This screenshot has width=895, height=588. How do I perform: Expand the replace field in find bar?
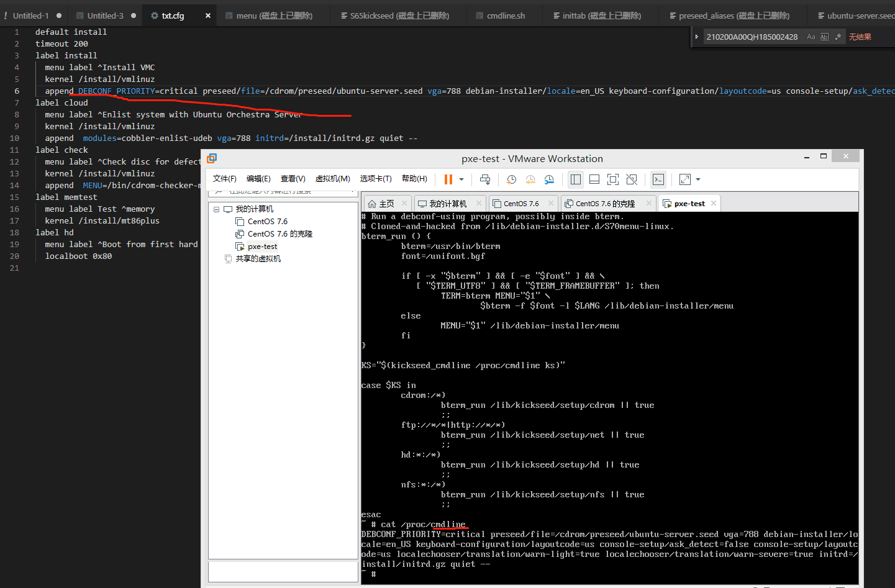(x=697, y=37)
